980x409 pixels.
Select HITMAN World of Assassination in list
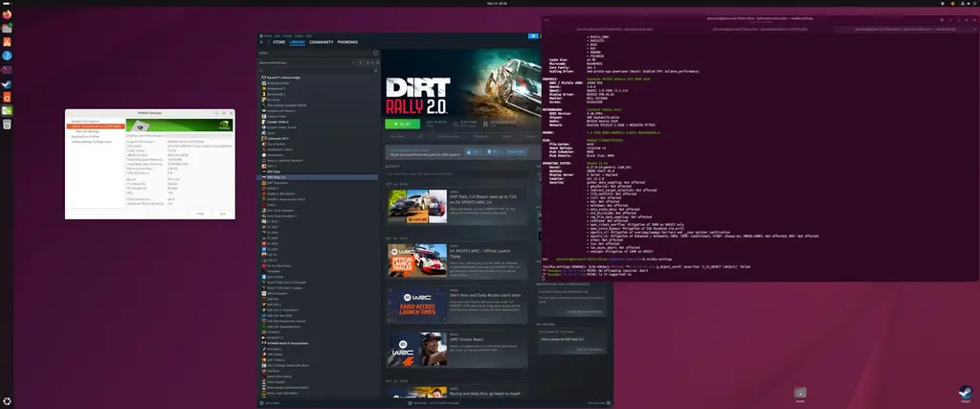[x=287, y=343]
